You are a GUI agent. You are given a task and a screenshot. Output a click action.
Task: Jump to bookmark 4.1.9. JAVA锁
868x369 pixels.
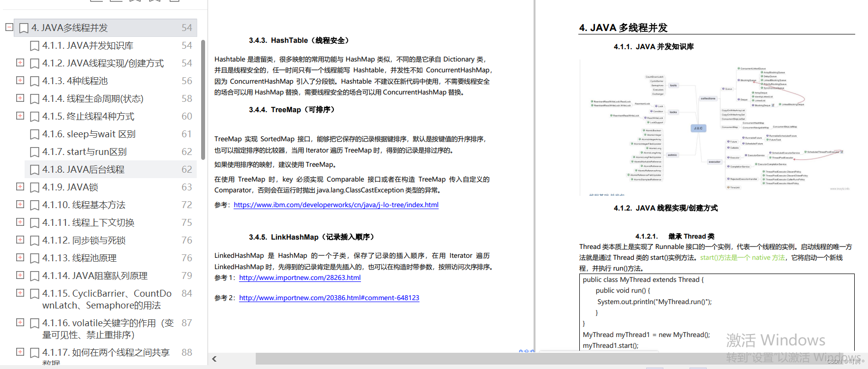[x=70, y=187]
